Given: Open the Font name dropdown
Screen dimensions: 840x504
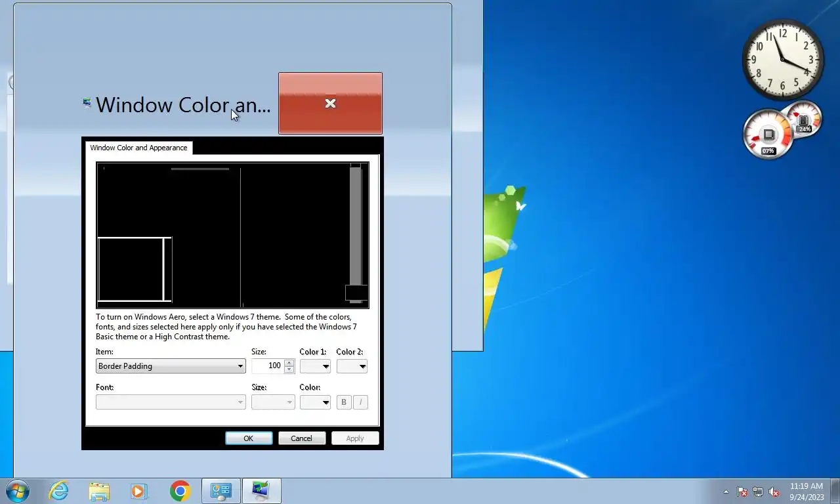Looking at the screenshot, I should (171, 402).
